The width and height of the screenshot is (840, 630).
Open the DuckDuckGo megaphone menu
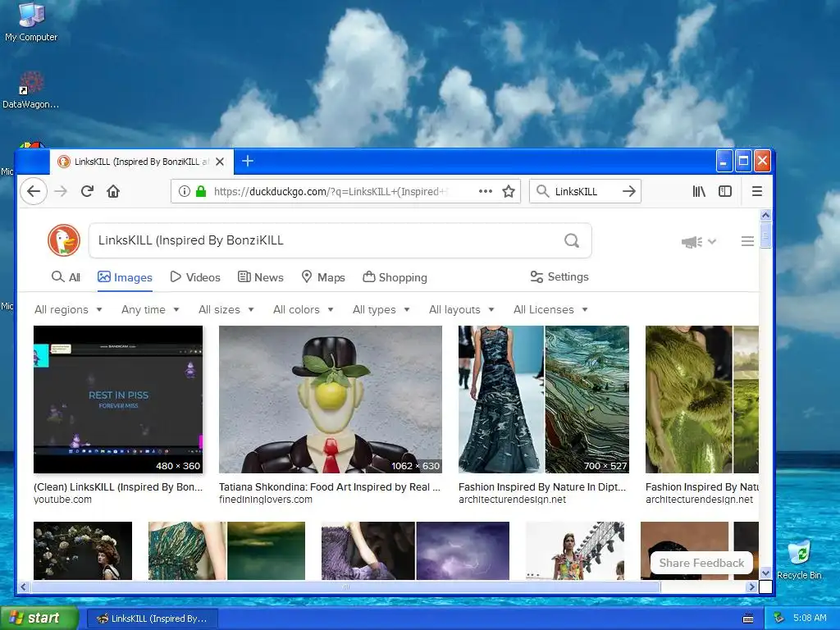(x=699, y=242)
